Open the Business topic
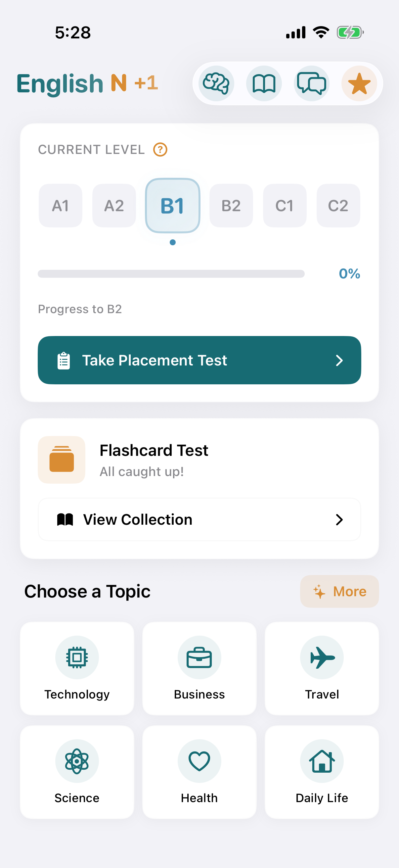This screenshot has width=399, height=868. point(199,668)
